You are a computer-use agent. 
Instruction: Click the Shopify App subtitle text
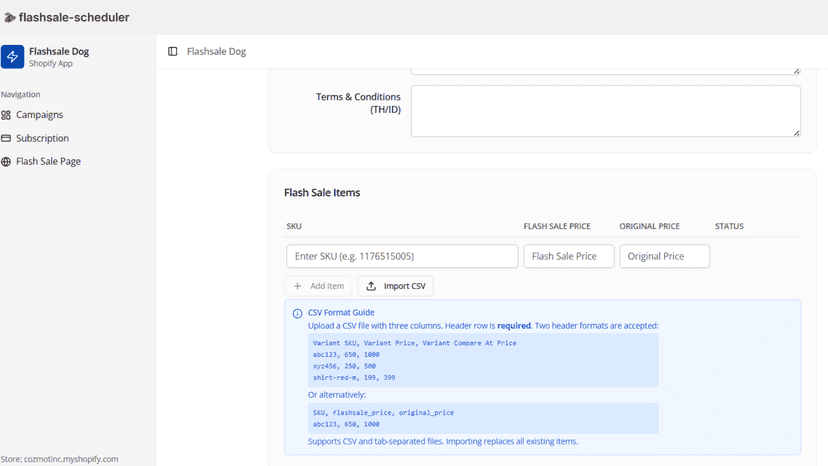click(51, 63)
